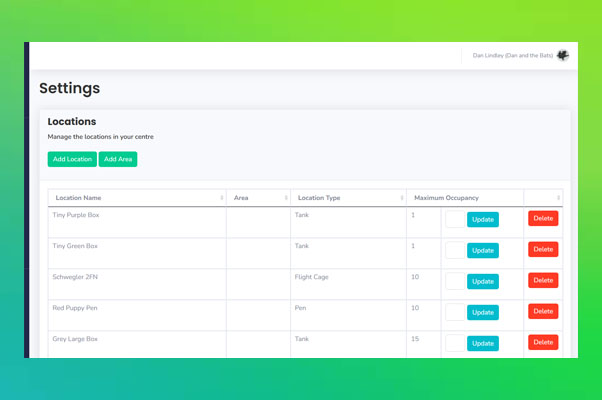602x400 pixels.
Task: Click occupancy input for Red Puppy Pen
Action: tap(455, 312)
